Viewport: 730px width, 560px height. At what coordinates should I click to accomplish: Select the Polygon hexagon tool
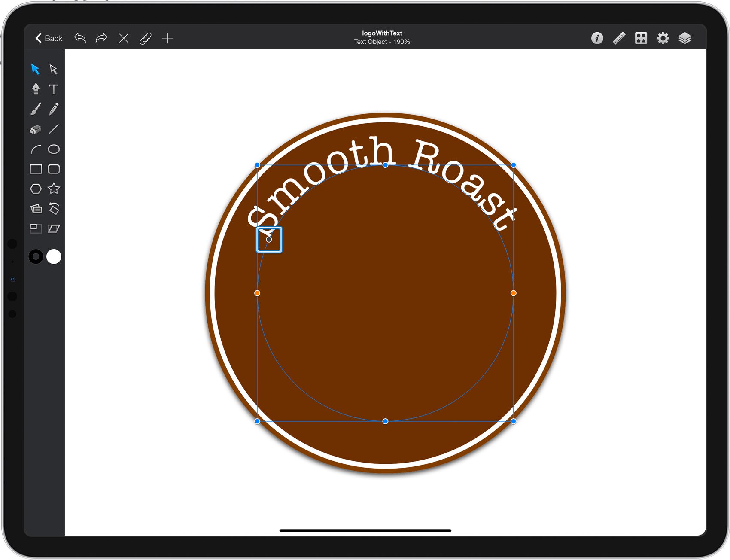36,189
